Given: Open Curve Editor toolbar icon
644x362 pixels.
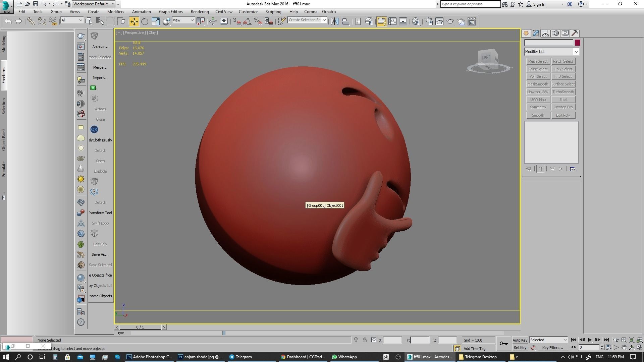Looking at the screenshot, I should pyautogui.click(x=392, y=21).
